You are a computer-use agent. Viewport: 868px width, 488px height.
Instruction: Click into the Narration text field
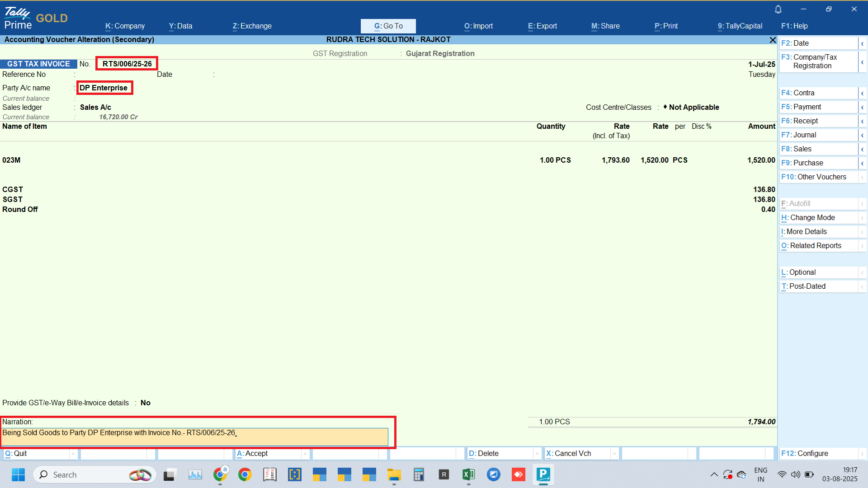pos(194,436)
